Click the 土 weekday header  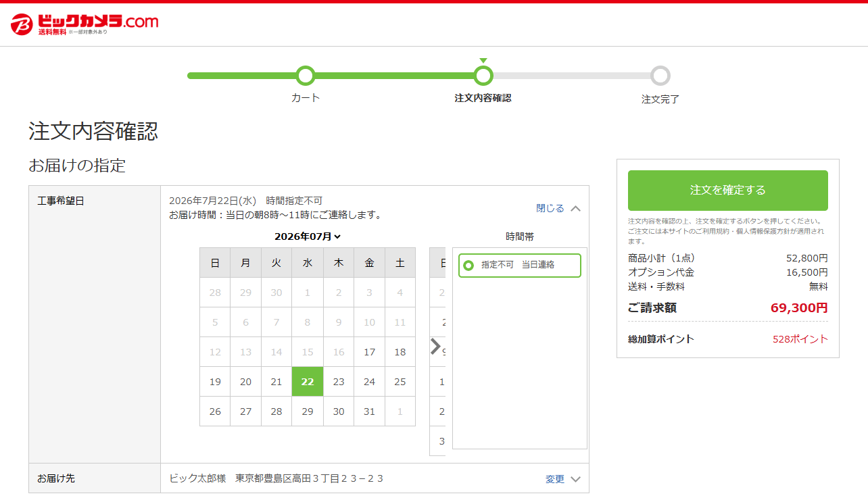(x=400, y=263)
